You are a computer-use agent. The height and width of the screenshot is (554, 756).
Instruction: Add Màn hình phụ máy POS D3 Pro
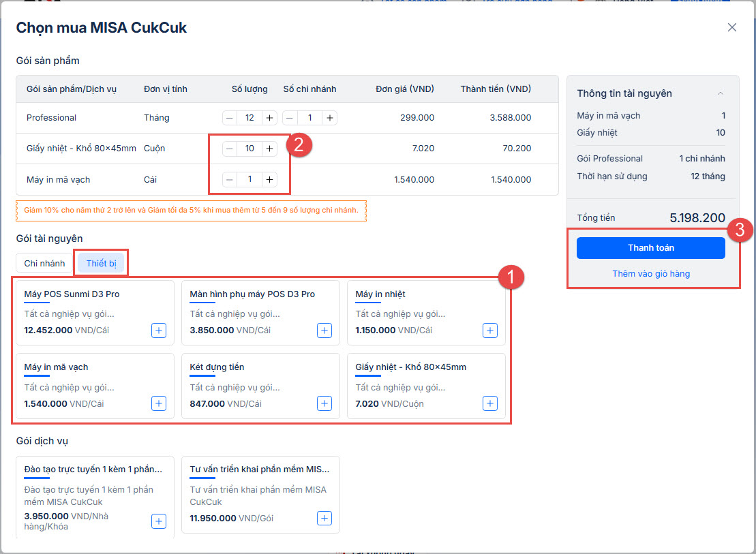tap(324, 330)
